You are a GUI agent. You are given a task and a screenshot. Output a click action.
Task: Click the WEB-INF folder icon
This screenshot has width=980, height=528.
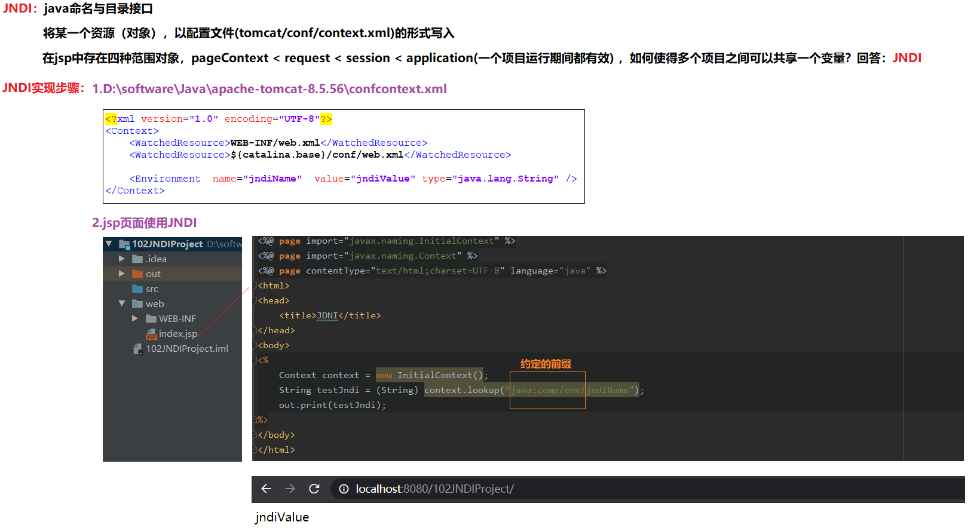pos(151,319)
